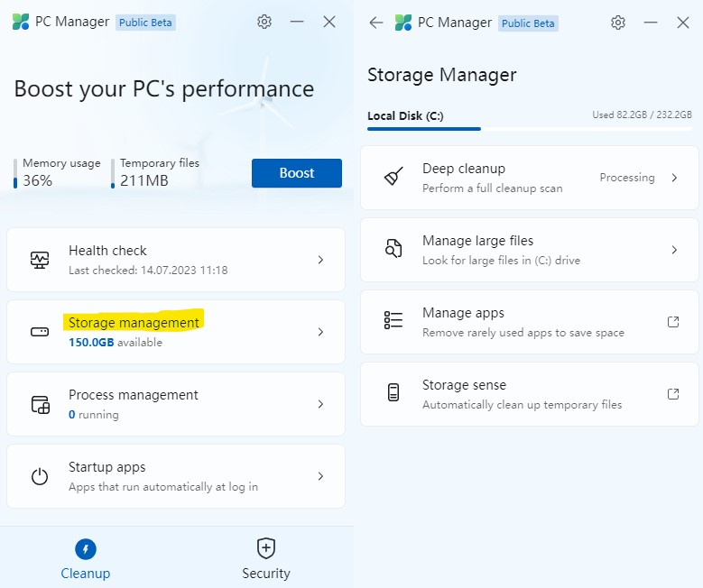Click the Security shield icon
Image resolution: width=703 pixels, height=588 pixels.
tap(266, 548)
